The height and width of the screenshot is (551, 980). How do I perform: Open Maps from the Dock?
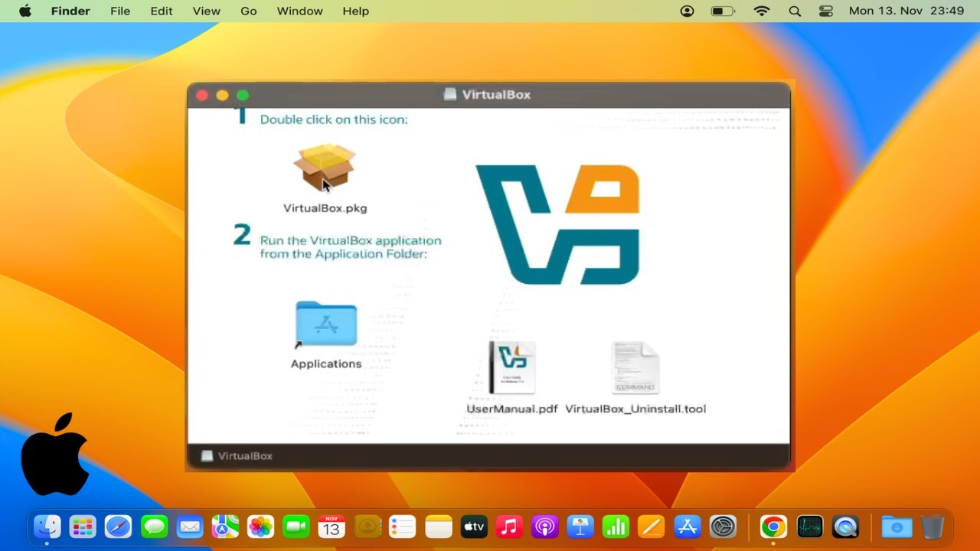tap(225, 527)
